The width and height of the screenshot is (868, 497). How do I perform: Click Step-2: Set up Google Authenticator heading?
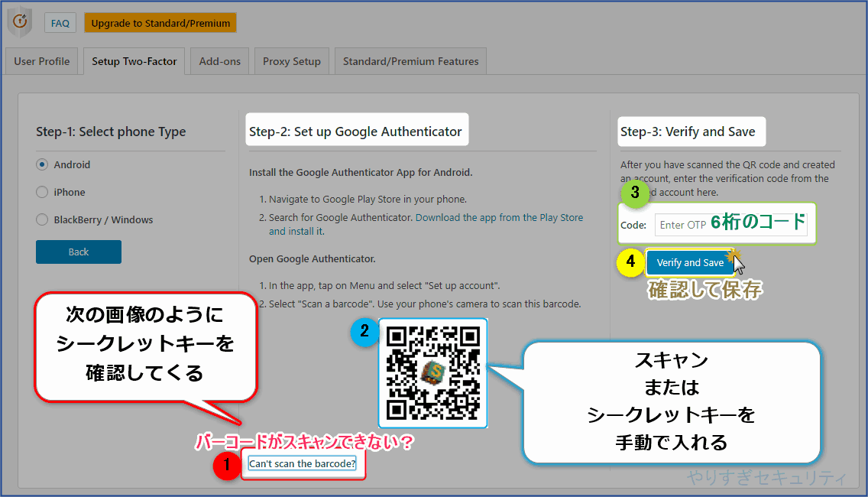point(355,132)
